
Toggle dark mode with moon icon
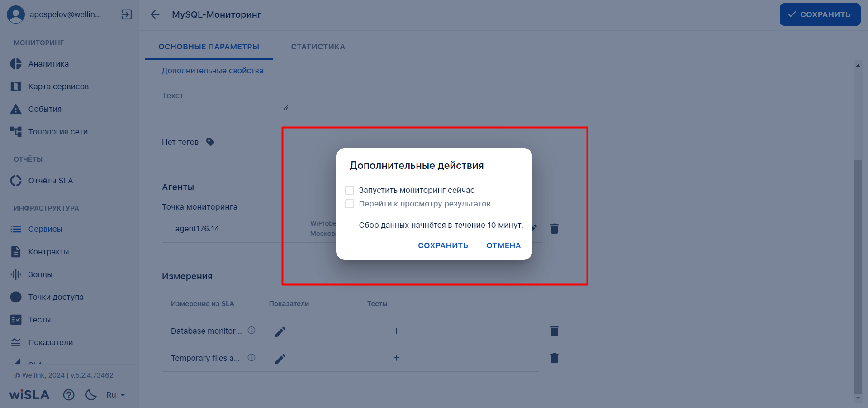coord(91,395)
